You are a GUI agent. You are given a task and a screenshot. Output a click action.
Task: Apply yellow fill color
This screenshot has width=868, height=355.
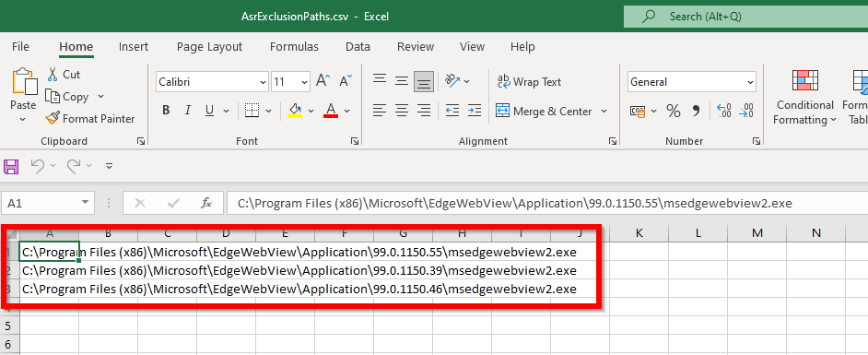click(x=295, y=111)
